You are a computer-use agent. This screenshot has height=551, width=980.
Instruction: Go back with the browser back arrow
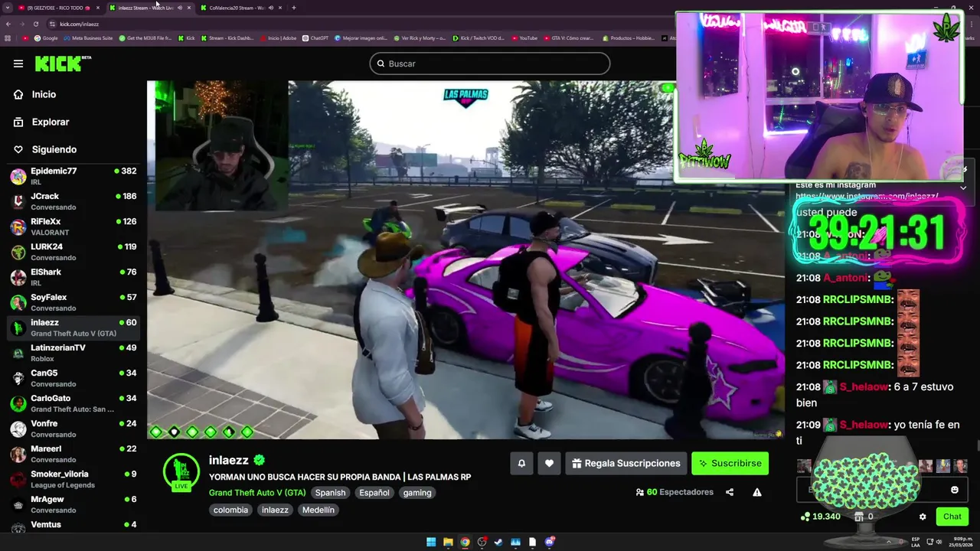pos(8,24)
